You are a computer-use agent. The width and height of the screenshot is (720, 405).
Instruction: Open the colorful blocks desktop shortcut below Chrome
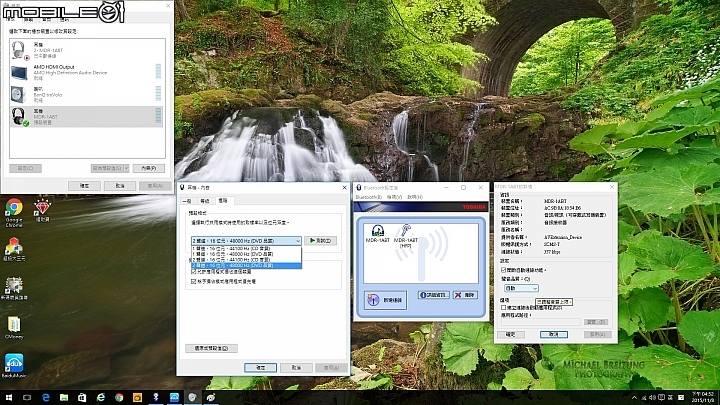(x=14, y=249)
